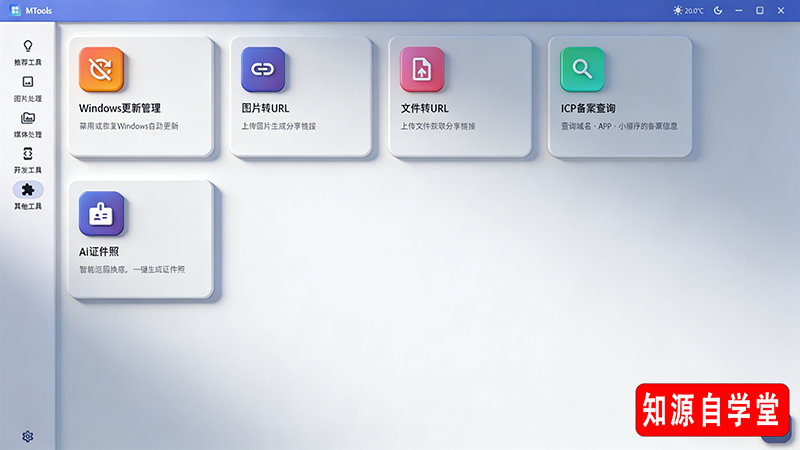Screen dimensions: 800x450
Task: Click the AI证件照 ID badge icon
Action: click(101, 213)
